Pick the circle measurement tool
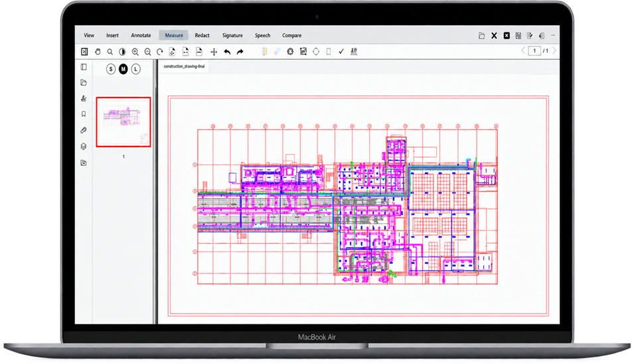This screenshot has width=634, height=364. pos(316,51)
